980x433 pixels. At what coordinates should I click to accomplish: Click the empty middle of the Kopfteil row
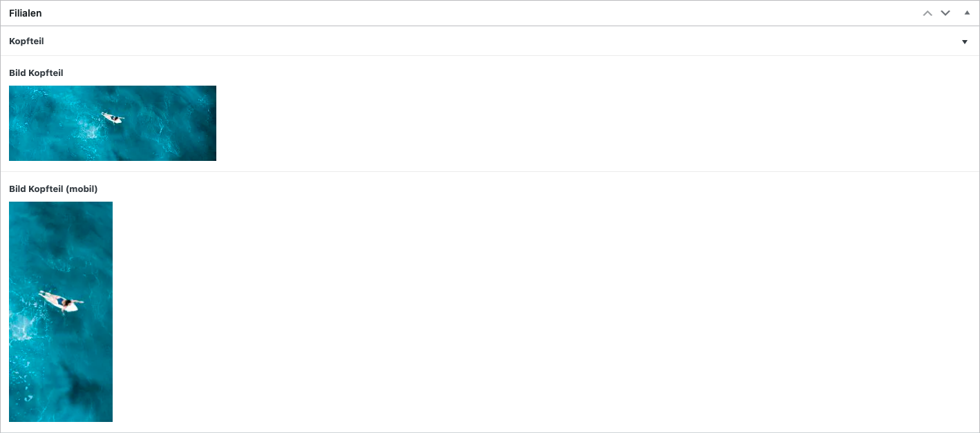[484, 41]
